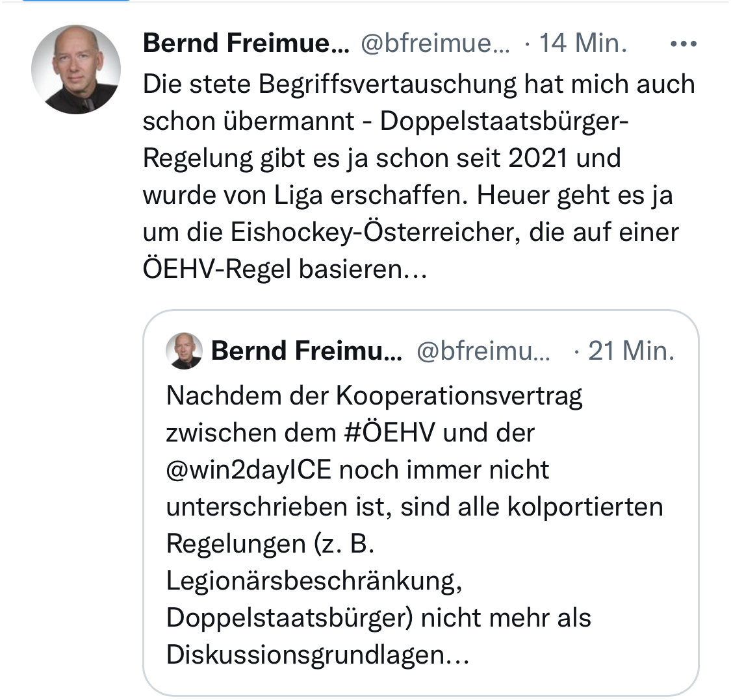Open the three-dot more options menu
Image resolution: width=731 pixels, height=700 pixels.
(x=683, y=44)
